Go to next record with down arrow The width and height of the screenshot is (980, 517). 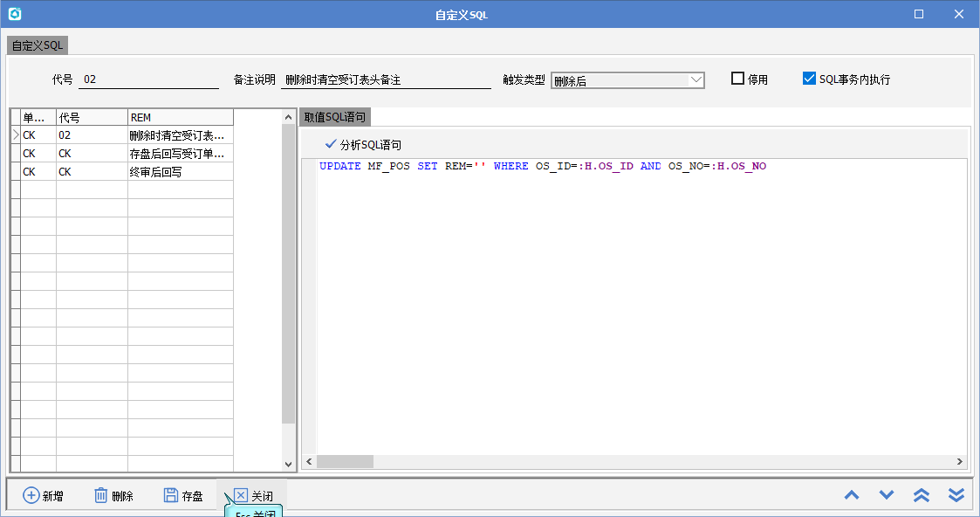click(887, 495)
